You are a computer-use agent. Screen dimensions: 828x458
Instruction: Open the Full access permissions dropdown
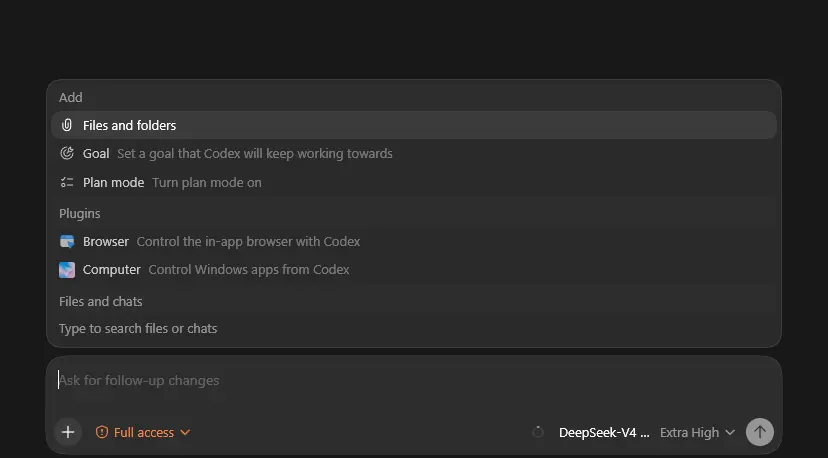click(x=143, y=432)
